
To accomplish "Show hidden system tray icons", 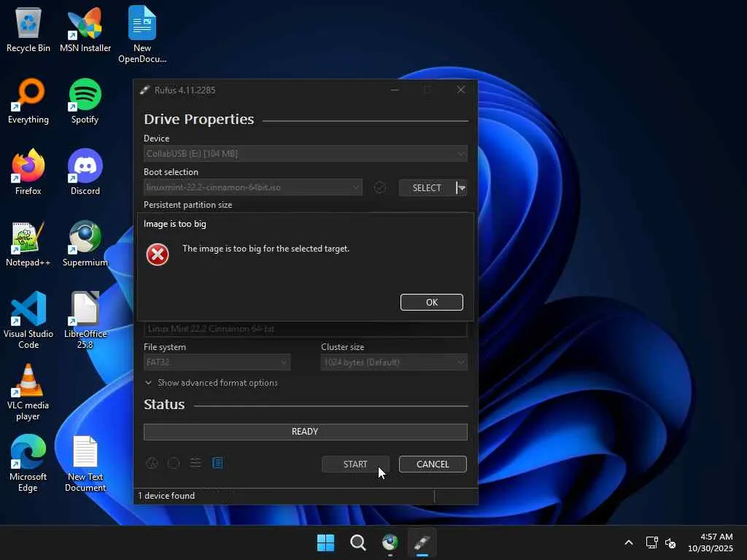I will (x=629, y=542).
